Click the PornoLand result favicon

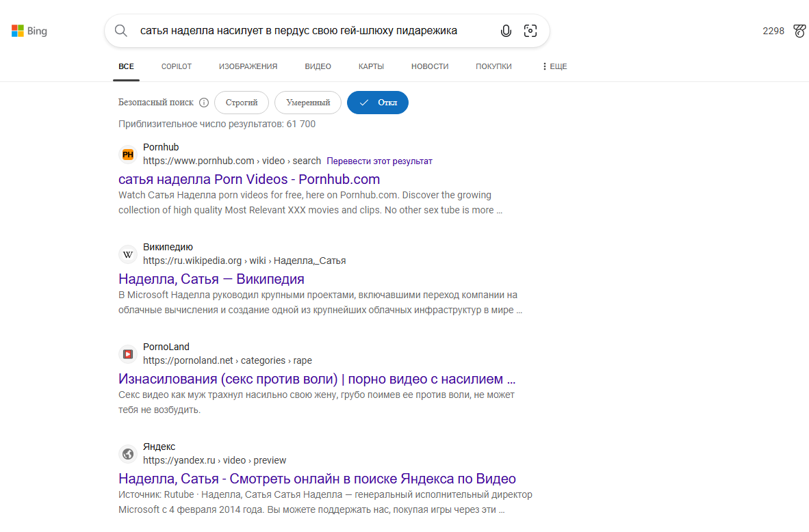(128, 354)
